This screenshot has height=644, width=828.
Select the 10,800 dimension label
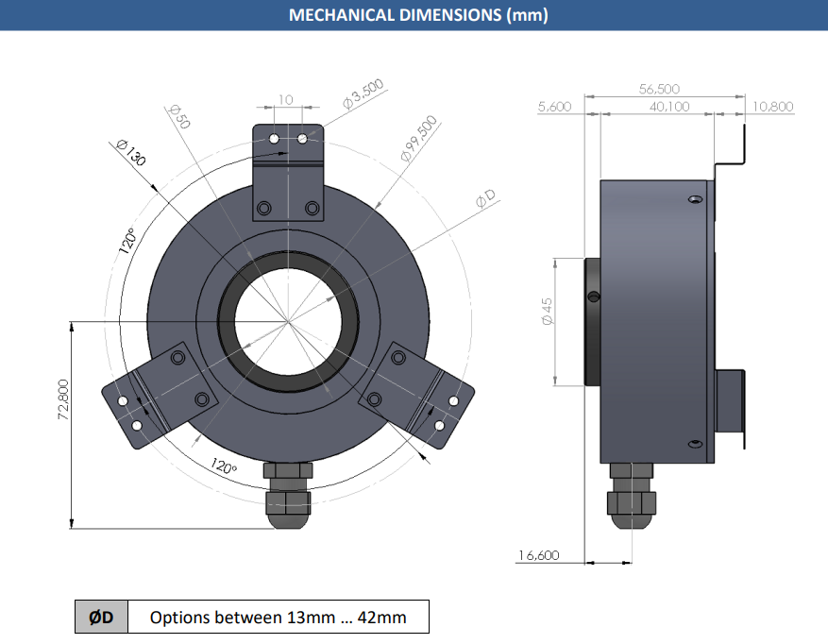[772, 107]
